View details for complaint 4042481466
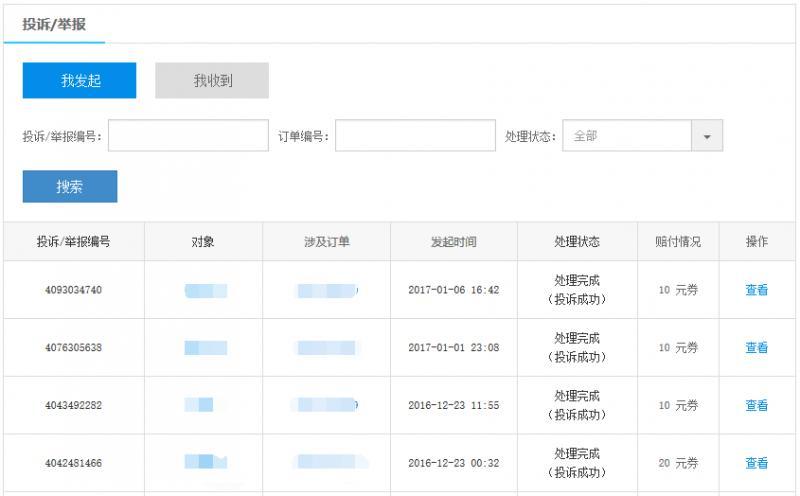 tap(757, 463)
